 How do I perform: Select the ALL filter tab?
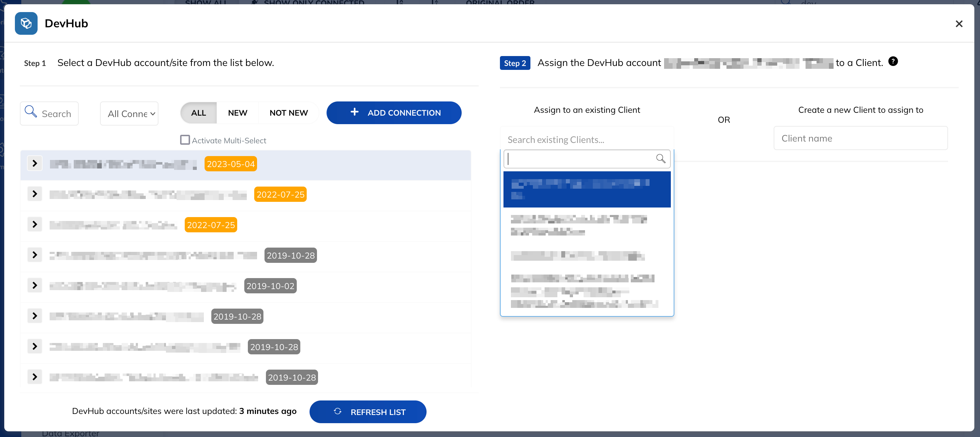pos(198,112)
